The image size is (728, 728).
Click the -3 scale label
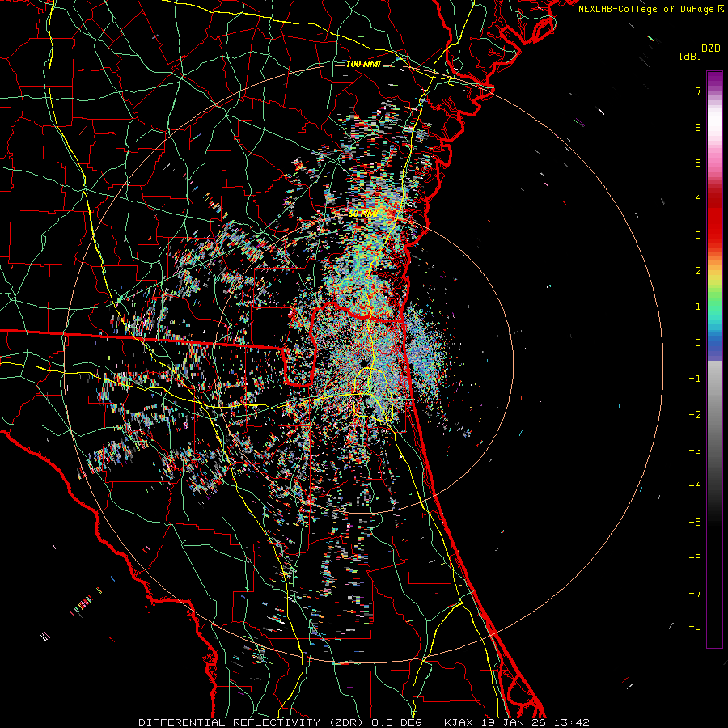pos(695,451)
